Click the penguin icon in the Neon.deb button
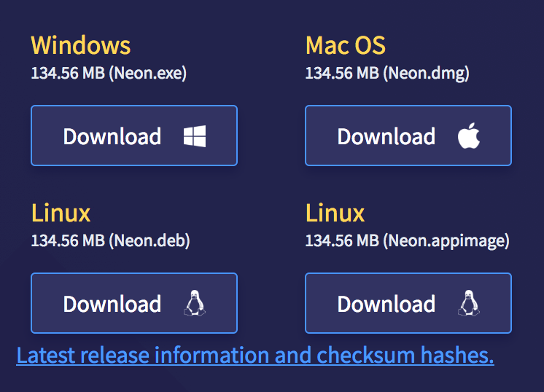 click(x=195, y=303)
